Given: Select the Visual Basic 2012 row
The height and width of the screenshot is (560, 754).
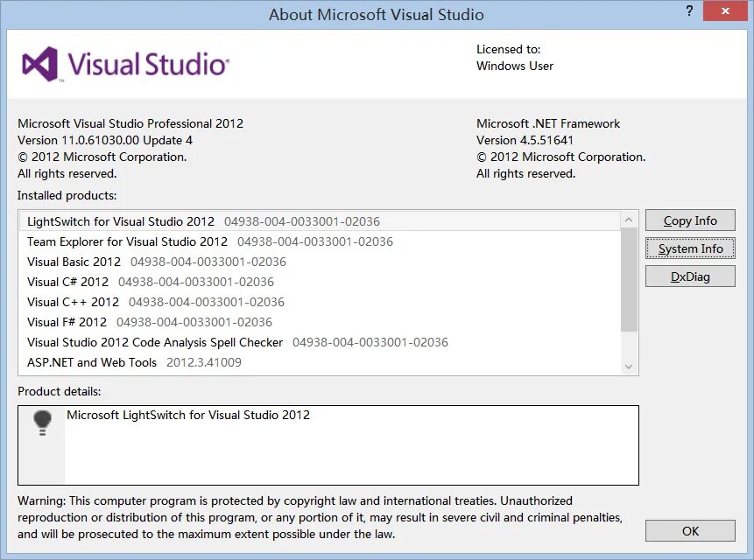Looking at the screenshot, I should click(320, 262).
